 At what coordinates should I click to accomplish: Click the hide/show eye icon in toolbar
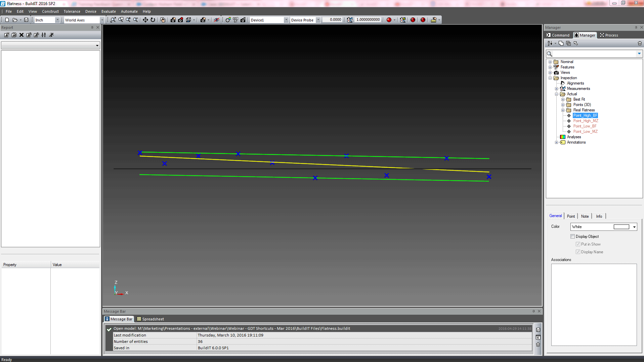(217, 20)
